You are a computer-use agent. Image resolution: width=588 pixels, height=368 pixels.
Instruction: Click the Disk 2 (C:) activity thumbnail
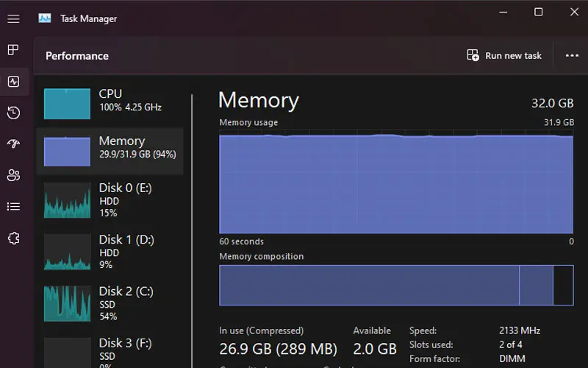tap(67, 303)
